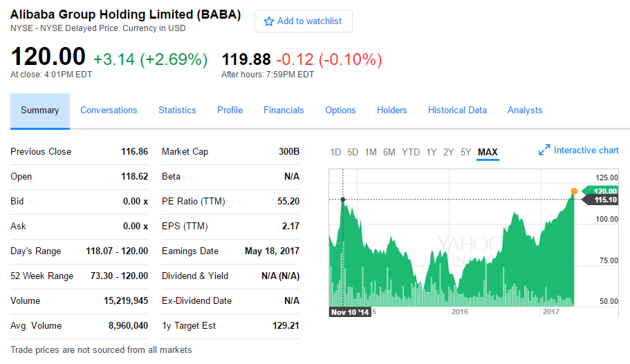Viewport: 630px width, 364px height.
Task: Click the Alibaba Group Holding Limited (BABA) title
Action: tap(125, 15)
